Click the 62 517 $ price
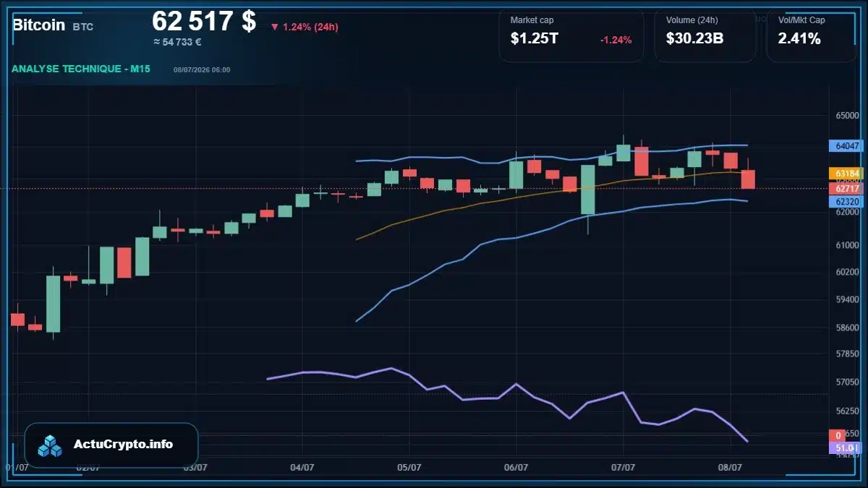The width and height of the screenshot is (868, 488). coord(204,21)
